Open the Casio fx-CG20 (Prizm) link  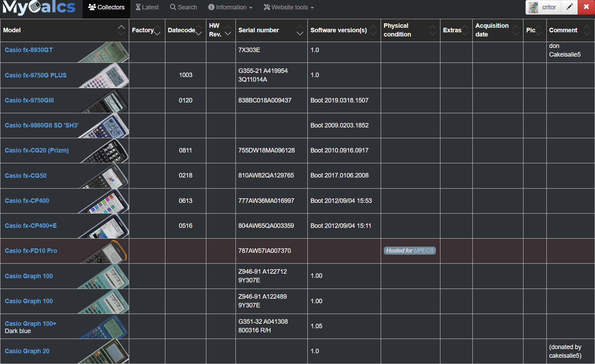click(36, 150)
